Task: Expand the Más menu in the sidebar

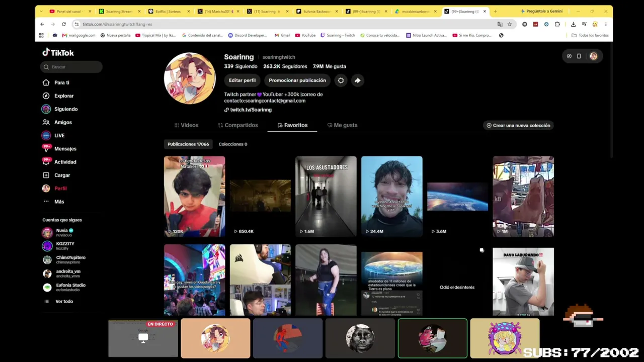Action: click(x=53, y=202)
